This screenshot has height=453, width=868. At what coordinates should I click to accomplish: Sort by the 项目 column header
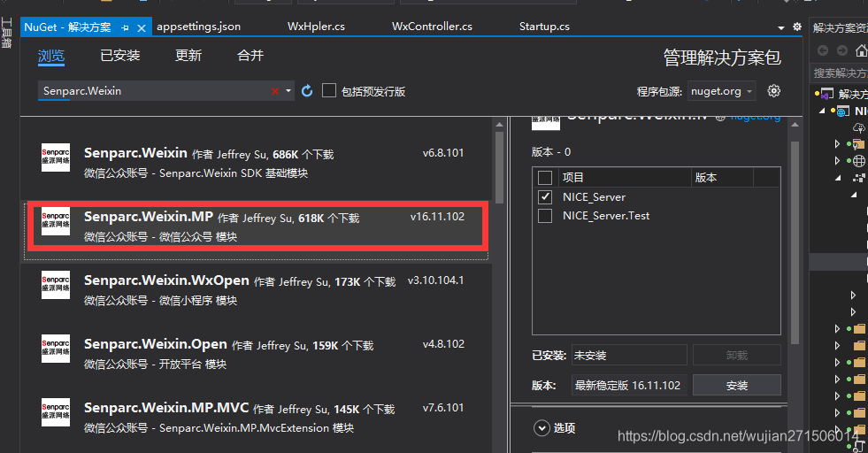(625, 178)
